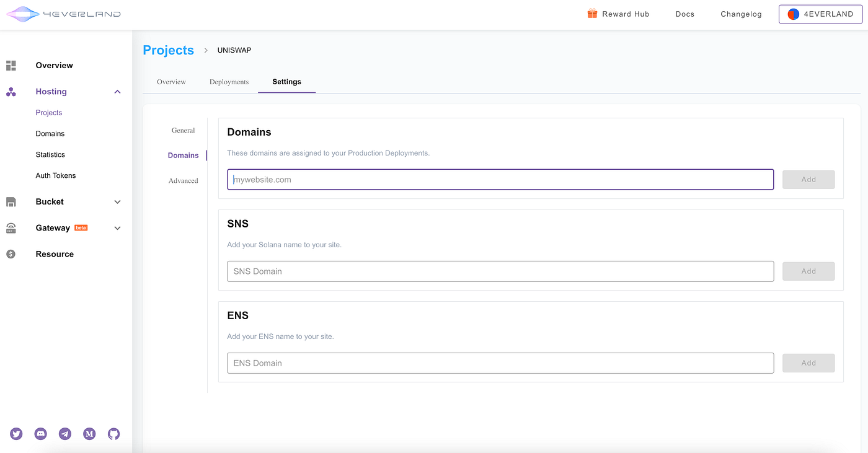The height and width of the screenshot is (453, 868).
Task: Focus the SNS Domain input field
Action: 500,271
